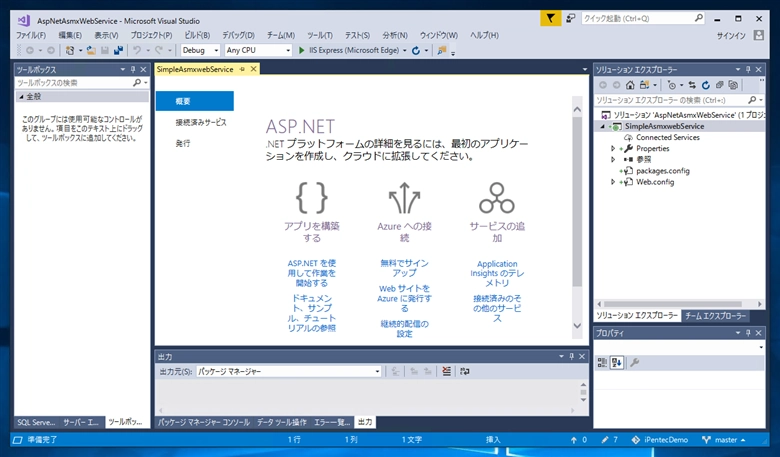Collapse the 全般 toolbox group

point(21,96)
